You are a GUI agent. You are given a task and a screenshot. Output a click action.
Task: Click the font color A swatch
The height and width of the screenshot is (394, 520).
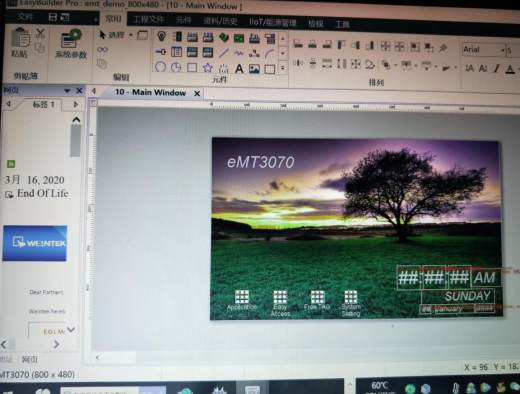(x=510, y=69)
